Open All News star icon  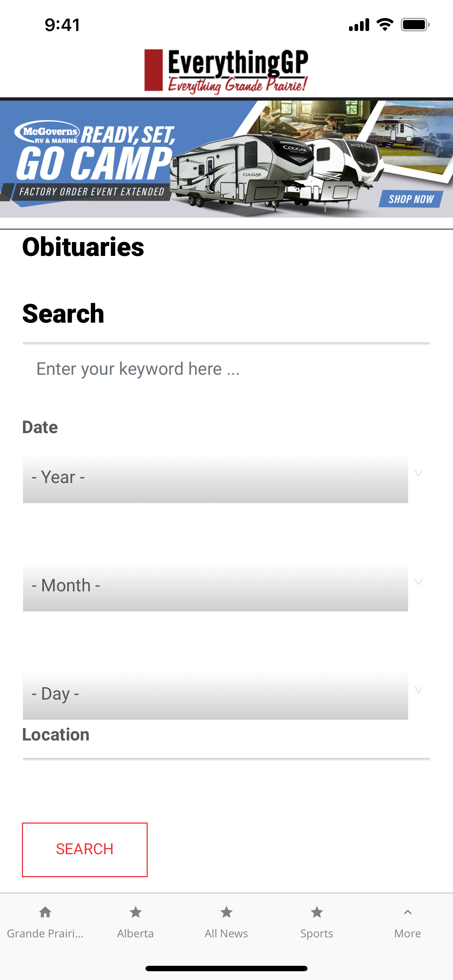[226, 912]
